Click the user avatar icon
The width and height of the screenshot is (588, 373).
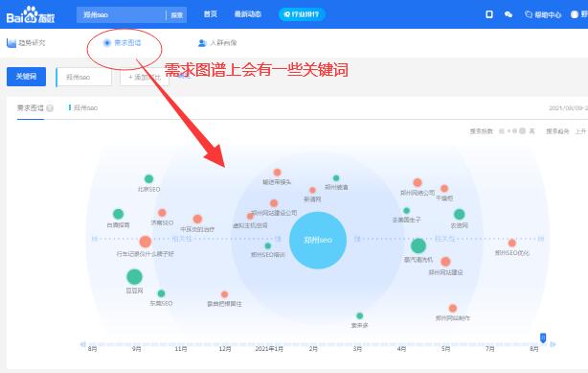click(575, 14)
